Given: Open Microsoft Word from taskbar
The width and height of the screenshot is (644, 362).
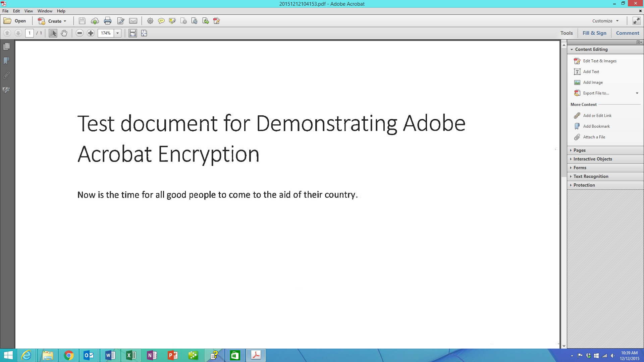Looking at the screenshot, I should [x=110, y=355].
